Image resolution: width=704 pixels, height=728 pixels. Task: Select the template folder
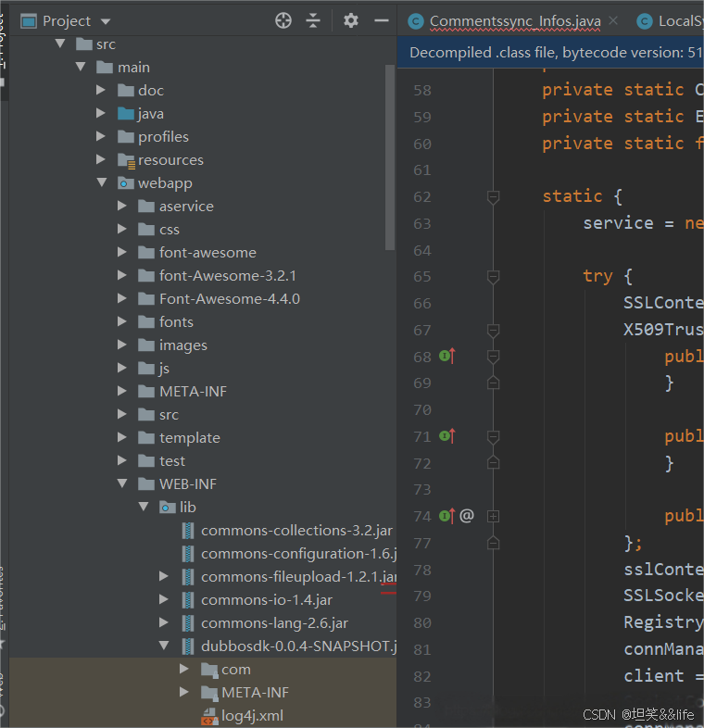[190, 438]
